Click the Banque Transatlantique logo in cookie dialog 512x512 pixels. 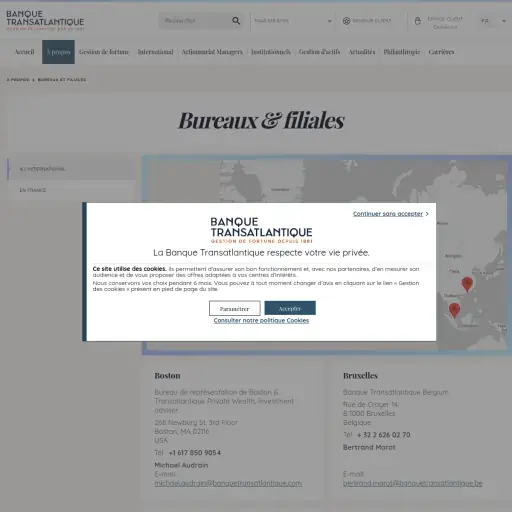261,230
